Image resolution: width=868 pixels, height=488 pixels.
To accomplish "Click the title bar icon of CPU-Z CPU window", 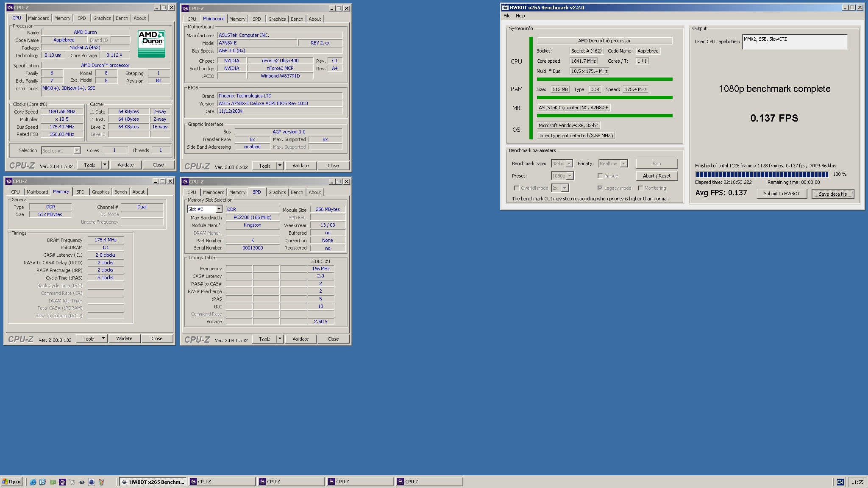I will pos(10,8).
